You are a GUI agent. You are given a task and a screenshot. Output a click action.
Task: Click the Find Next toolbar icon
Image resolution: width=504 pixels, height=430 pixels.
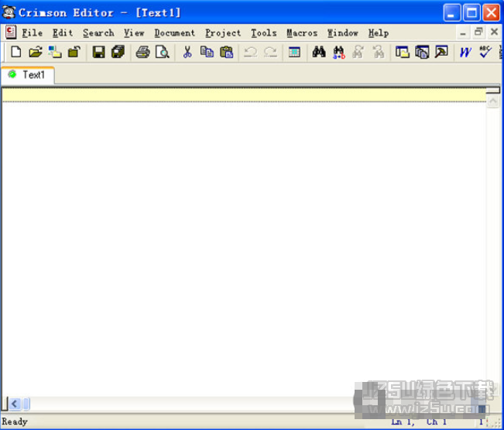pyautogui.click(x=358, y=52)
